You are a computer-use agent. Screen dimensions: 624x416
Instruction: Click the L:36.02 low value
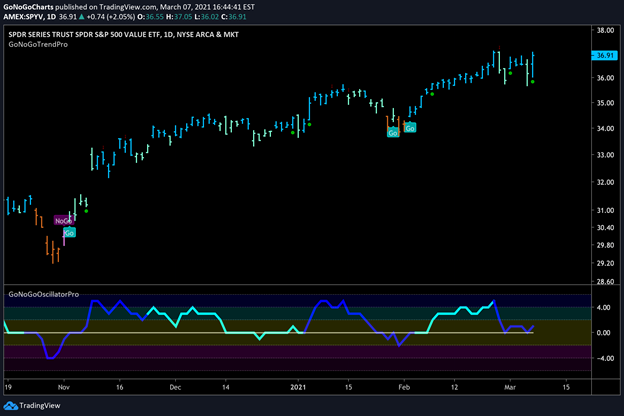click(207, 17)
